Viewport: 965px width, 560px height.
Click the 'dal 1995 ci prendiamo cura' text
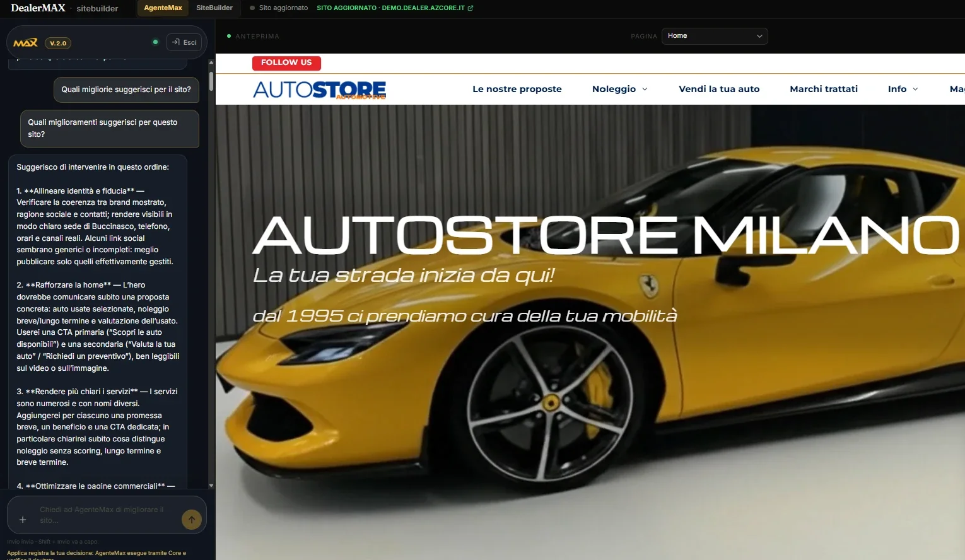pos(465,316)
